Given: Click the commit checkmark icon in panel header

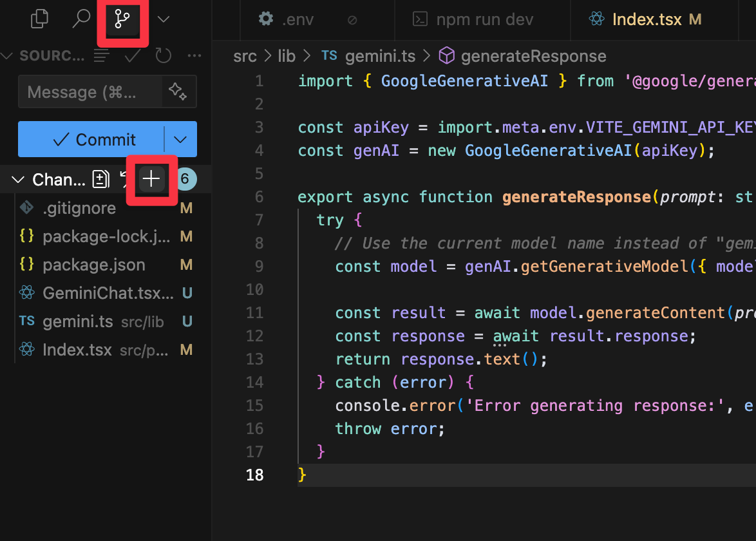Looking at the screenshot, I should pos(132,56).
